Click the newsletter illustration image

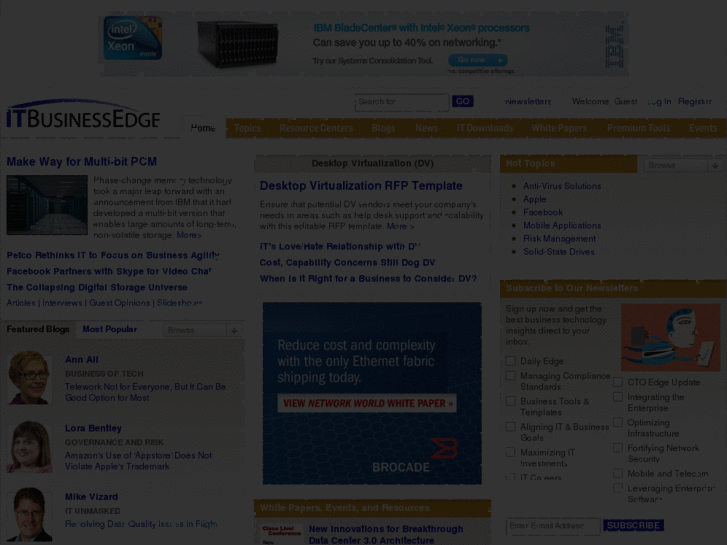coord(670,337)
